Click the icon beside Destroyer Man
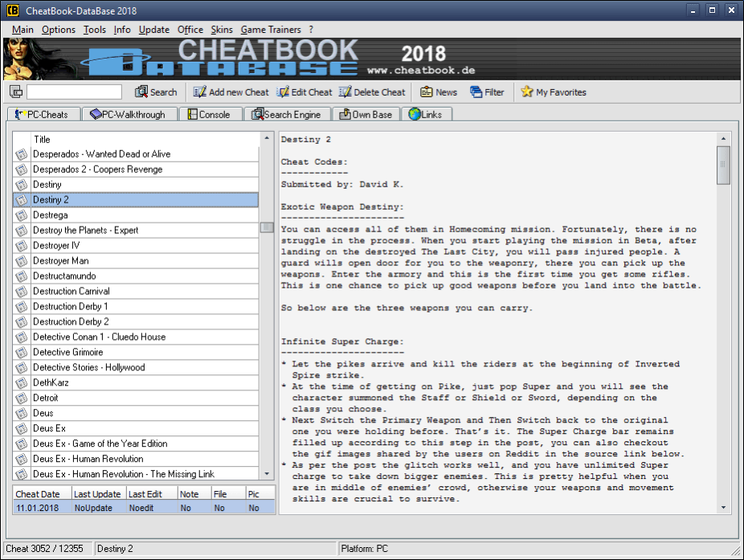744x560 pixels. [22, 260]
